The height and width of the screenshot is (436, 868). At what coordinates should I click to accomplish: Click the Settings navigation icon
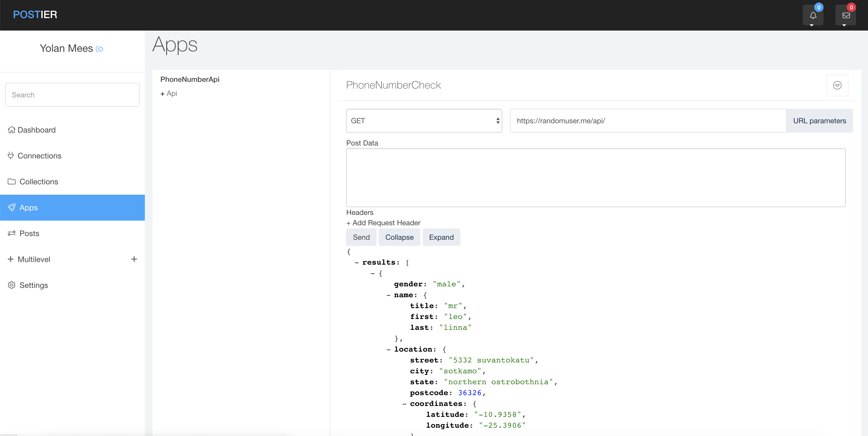12,285
